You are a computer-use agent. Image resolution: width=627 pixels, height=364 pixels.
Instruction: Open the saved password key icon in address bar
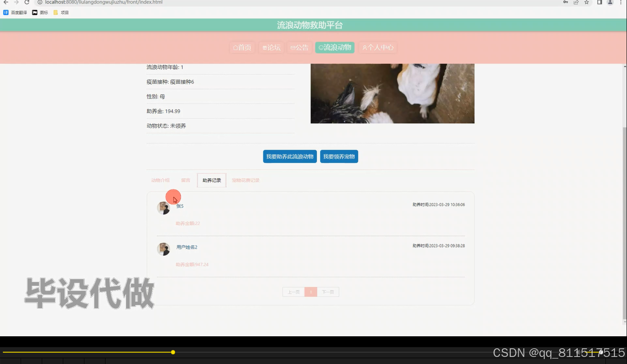(566, 2)
